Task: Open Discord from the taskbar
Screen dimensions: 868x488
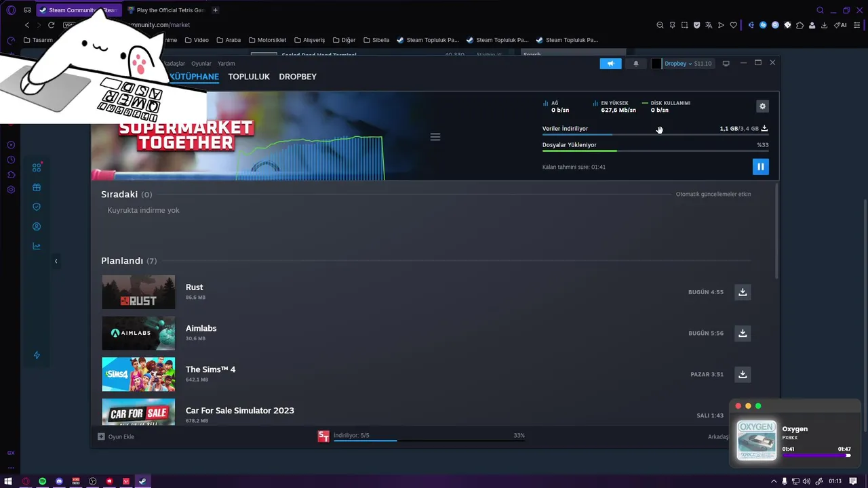Action: 59,481
